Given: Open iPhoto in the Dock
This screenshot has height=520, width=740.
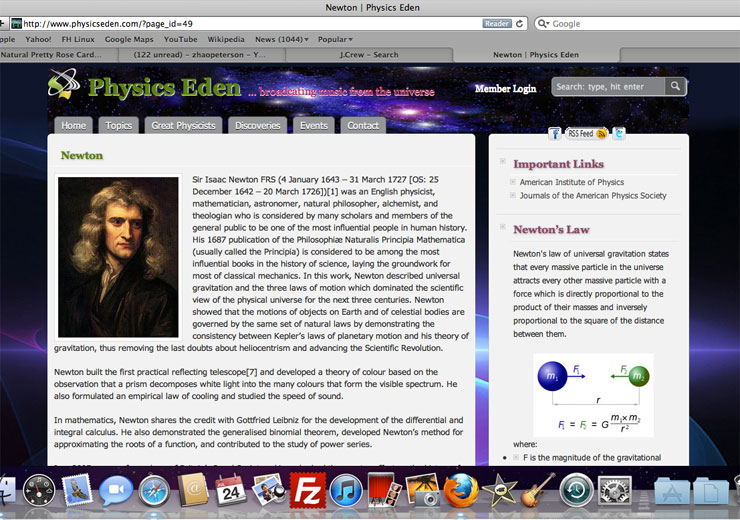Looking at the screenshot, I should pyautogui.click(x=422, y=491).
